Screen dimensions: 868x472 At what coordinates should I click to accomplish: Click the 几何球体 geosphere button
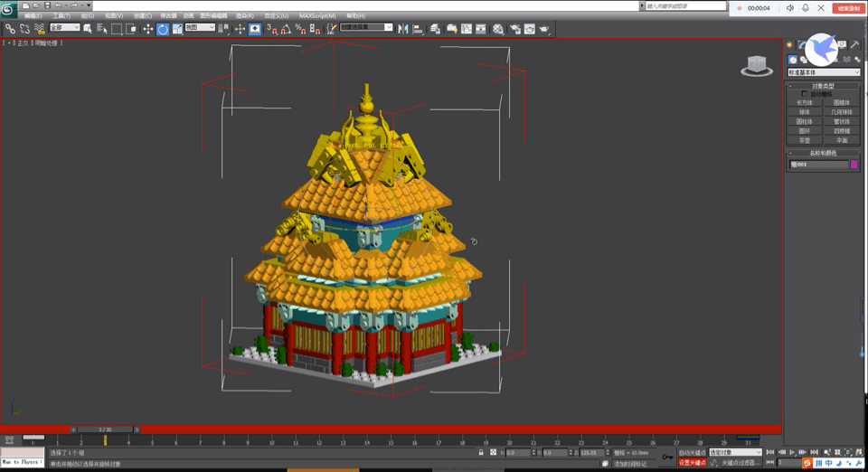coord(842,112)
